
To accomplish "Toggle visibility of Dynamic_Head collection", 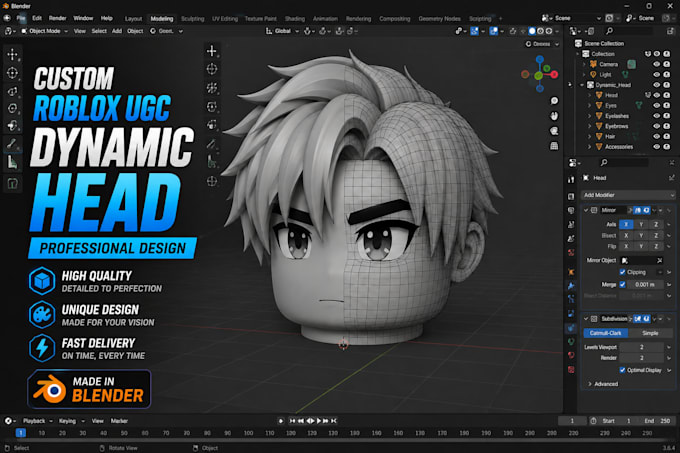I will click(657, 85).
